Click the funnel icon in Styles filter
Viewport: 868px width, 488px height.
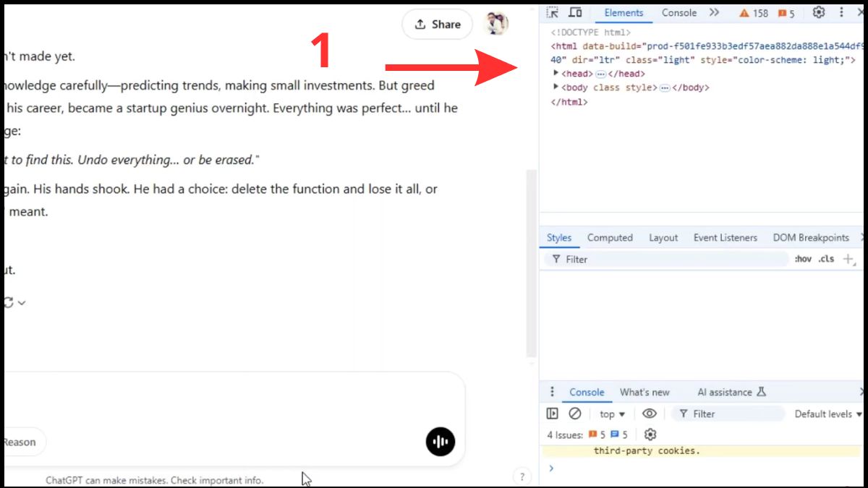tap(556, 259)
